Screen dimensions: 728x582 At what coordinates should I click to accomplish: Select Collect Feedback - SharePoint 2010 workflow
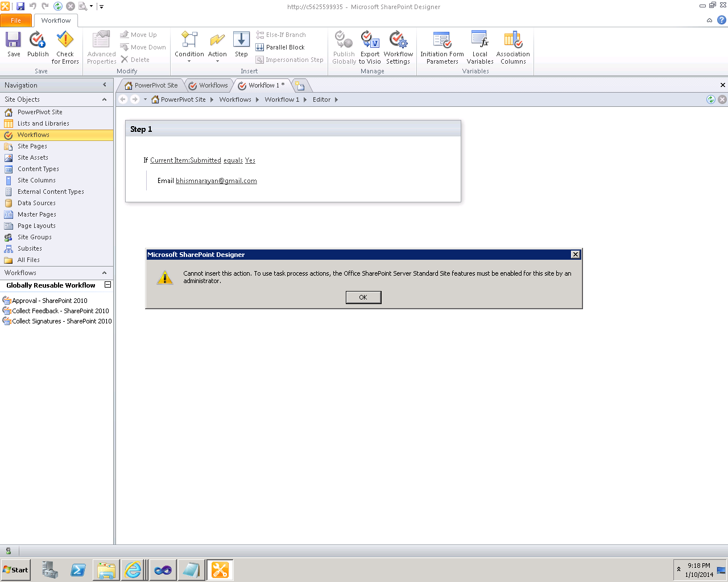click(56, 311)
